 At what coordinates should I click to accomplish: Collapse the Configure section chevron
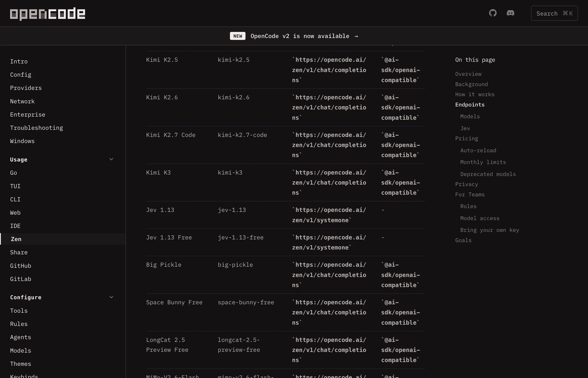[111, 297]
